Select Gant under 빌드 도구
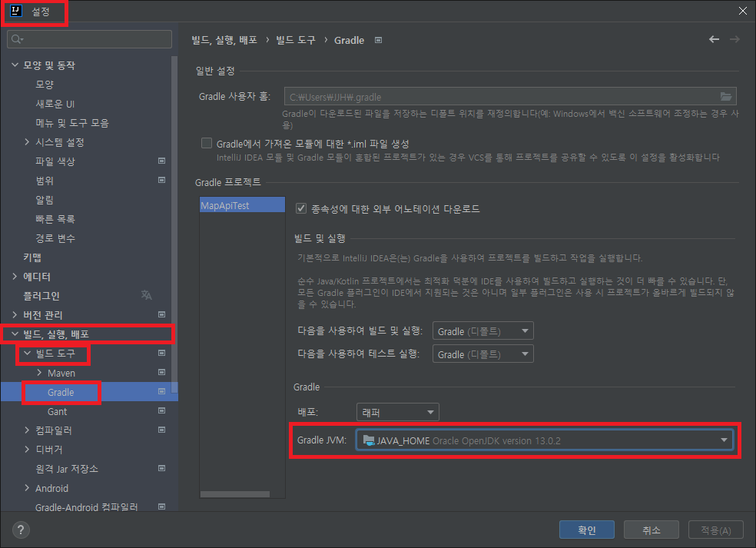 [57, 411]
